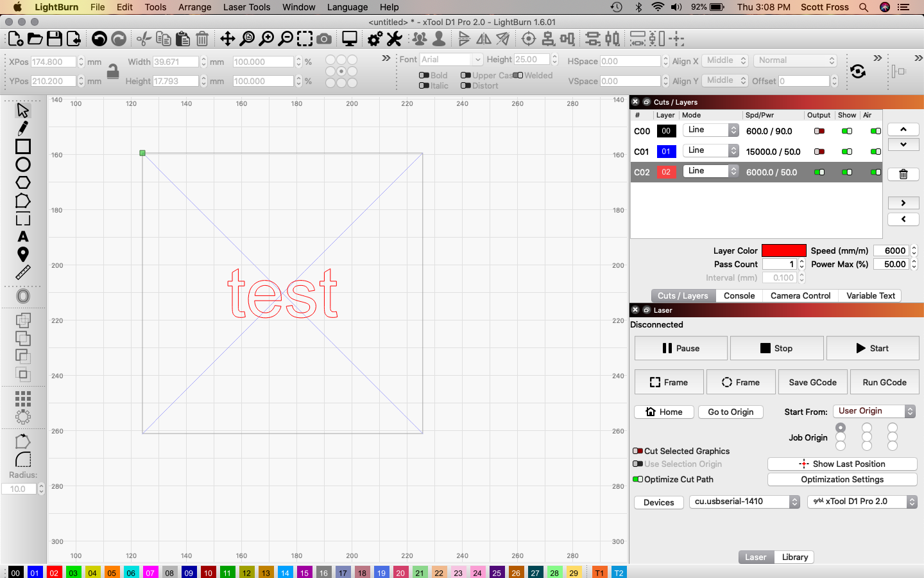Image resolution: width=924 pixels, height=578 pixels.
Task: Open Settings gears icon
Action: tap(375, 39)
